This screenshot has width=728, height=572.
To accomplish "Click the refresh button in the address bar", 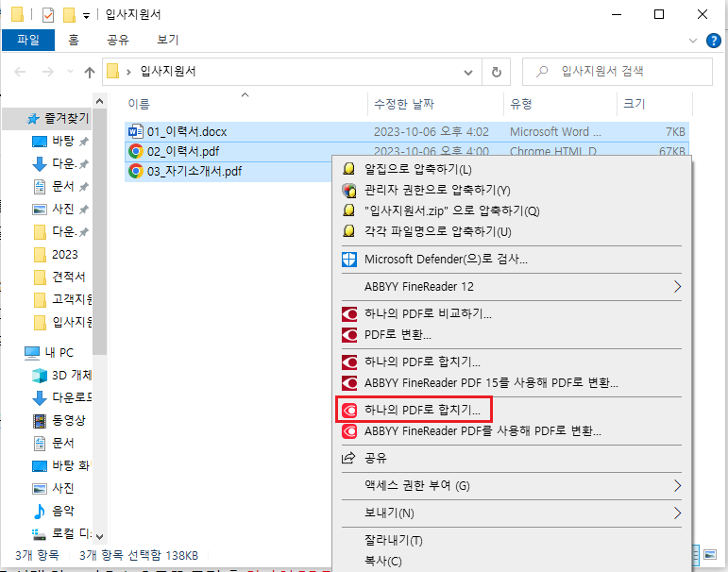I will (497, 72).
